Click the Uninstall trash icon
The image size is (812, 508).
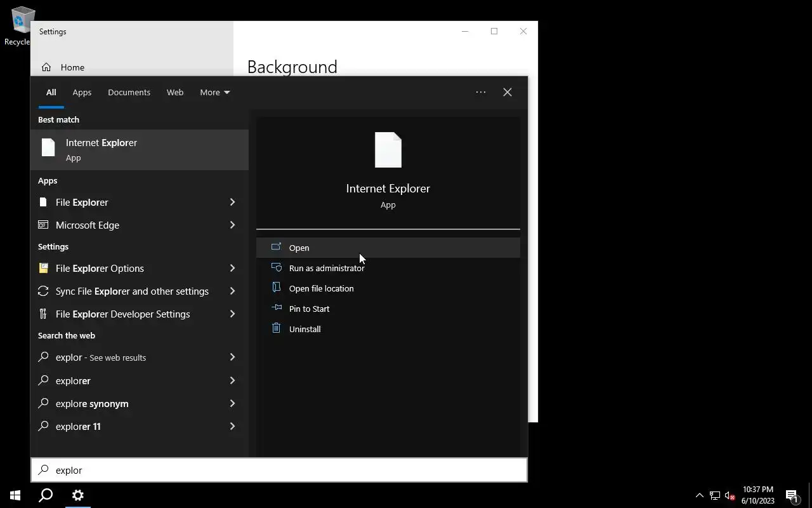[x=276, y=328]
